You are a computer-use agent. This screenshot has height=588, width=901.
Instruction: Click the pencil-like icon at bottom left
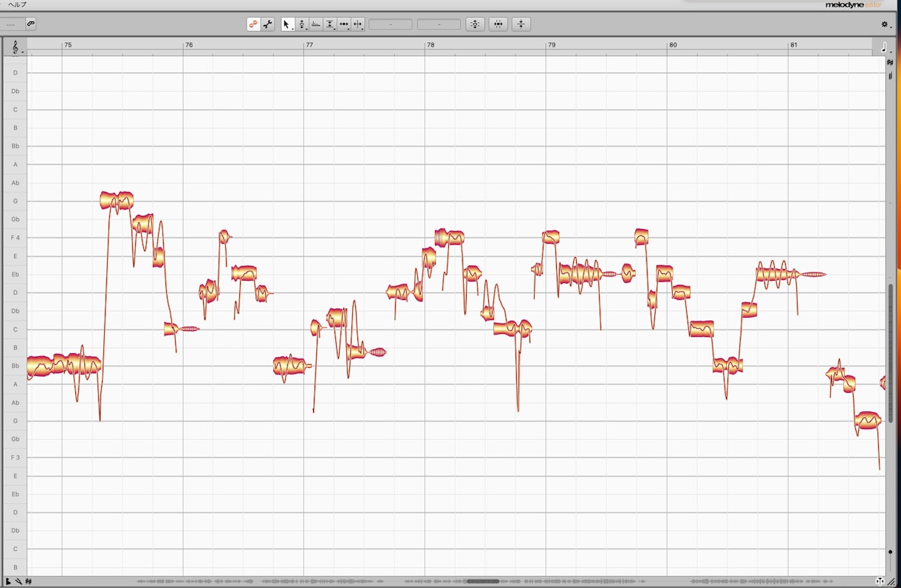18,581
